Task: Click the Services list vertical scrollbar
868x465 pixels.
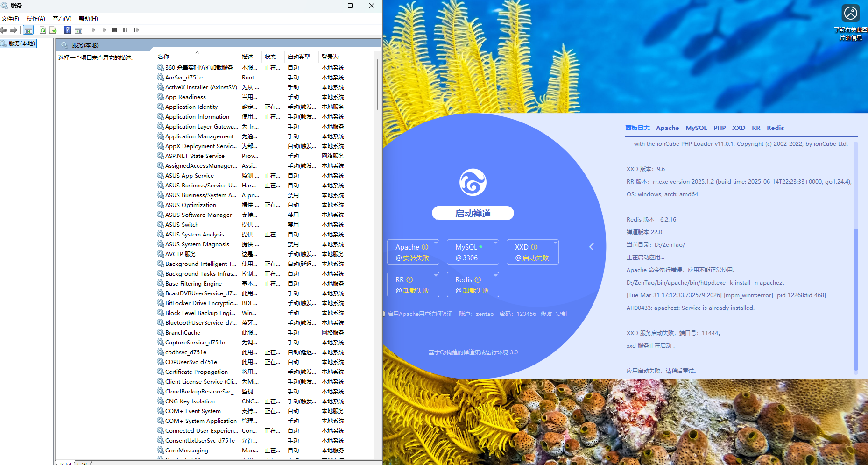Action: click(378, 84)
